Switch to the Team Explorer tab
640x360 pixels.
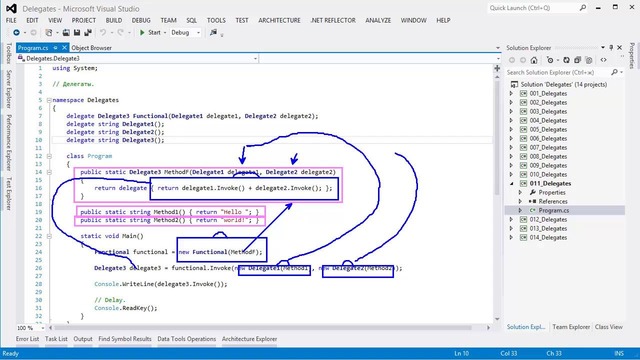pos(571,327)
